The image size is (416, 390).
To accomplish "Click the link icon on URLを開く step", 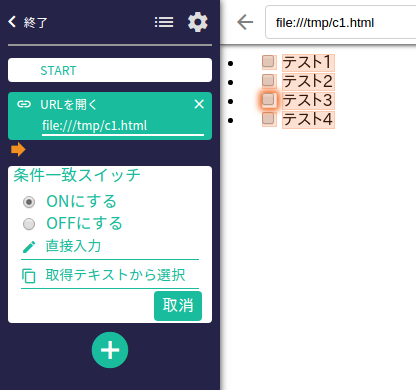I will [24, 104].
